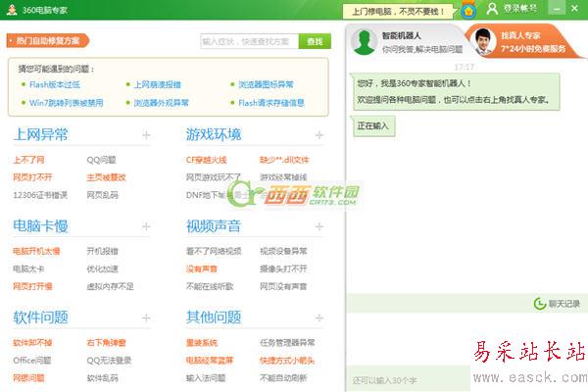Select the 没有声音 fix

tap(202, 269)
